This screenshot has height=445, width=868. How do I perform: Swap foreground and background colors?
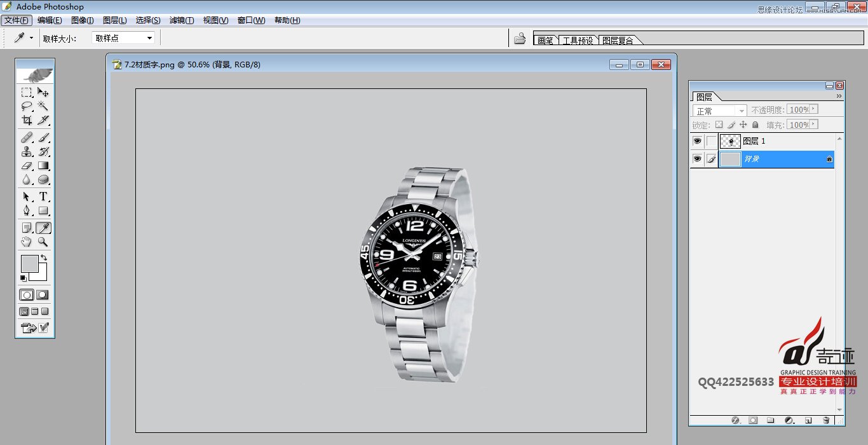point(44,258)
